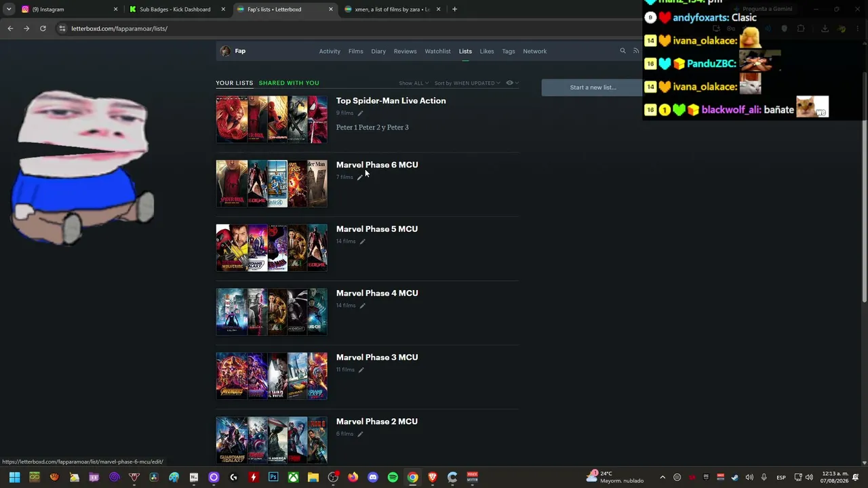Expand the Show ALL dropdown
The width and height of the screenshot is (868, 488).
pyautogui.click(x=414, y=83)
